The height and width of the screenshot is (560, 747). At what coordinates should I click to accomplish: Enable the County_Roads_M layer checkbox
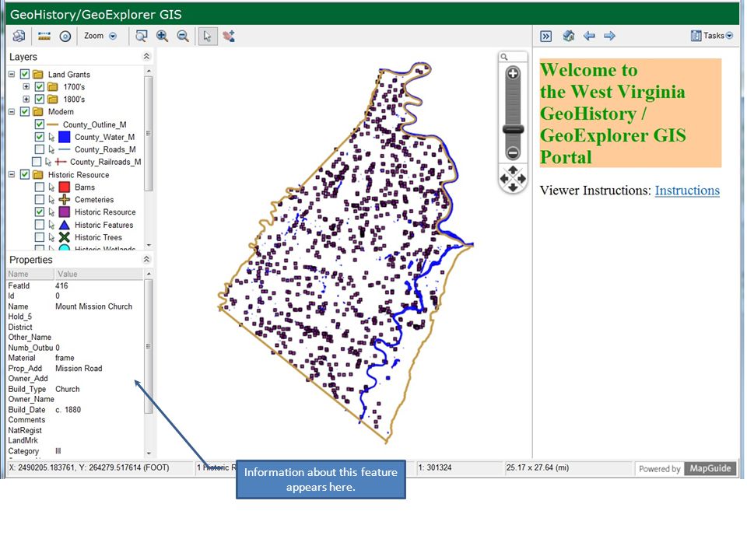coord(40,149)
